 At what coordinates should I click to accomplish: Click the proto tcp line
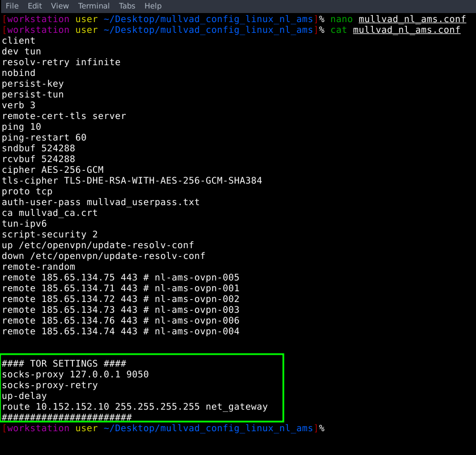click(27, 192)
